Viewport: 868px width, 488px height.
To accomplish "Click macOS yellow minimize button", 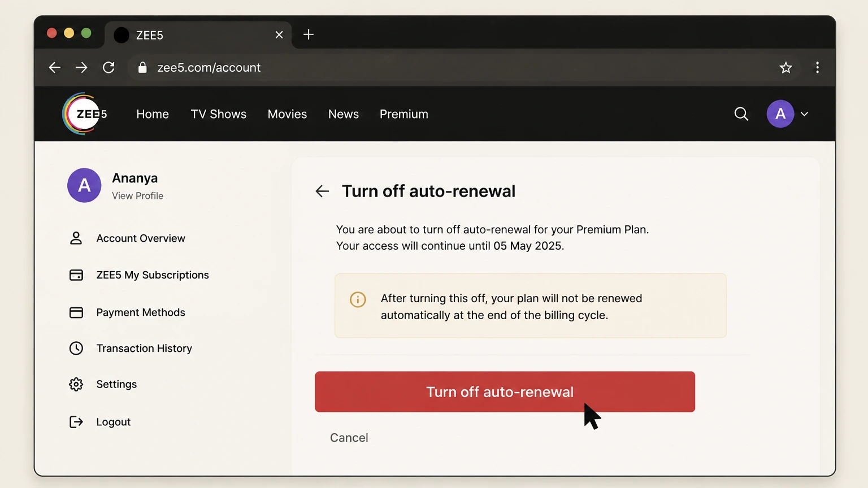I will point(69,33).
